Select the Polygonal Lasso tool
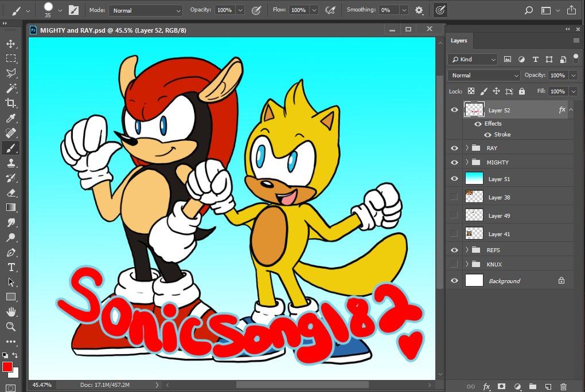The width and height of the screenshot is (585, 392). click(11, 73)
